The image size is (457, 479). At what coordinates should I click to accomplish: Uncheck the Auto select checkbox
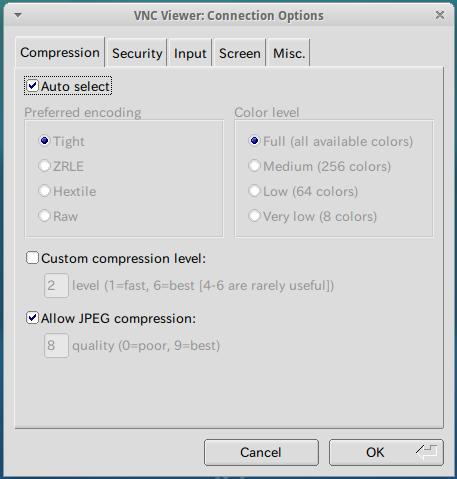(x=32, y=86)
